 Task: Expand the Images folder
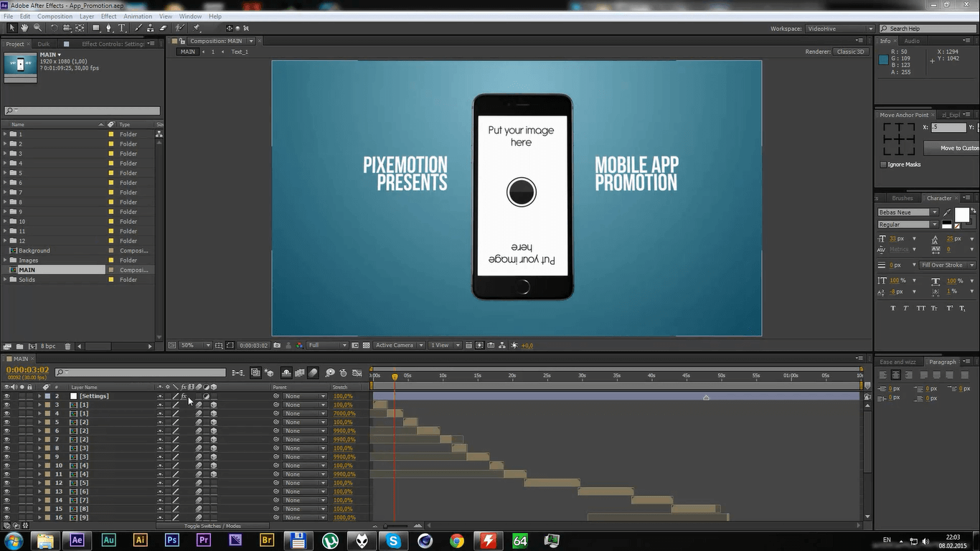tap(5, 260)
